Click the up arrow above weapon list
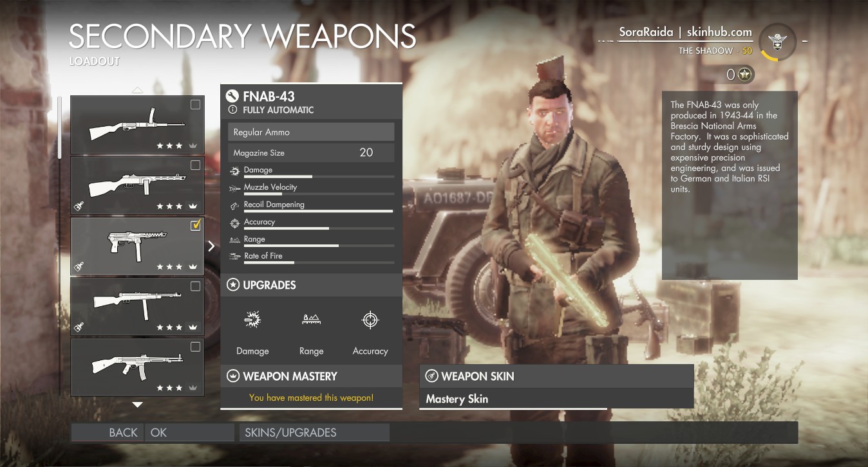868x467 pixels. 137,90
